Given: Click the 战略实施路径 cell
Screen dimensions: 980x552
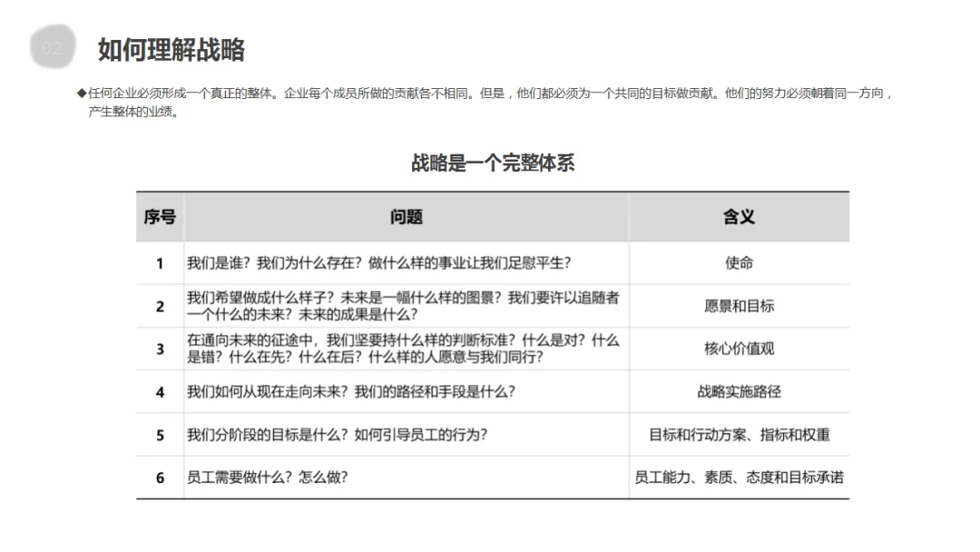Looking at the screenshot, I should 739,392.
